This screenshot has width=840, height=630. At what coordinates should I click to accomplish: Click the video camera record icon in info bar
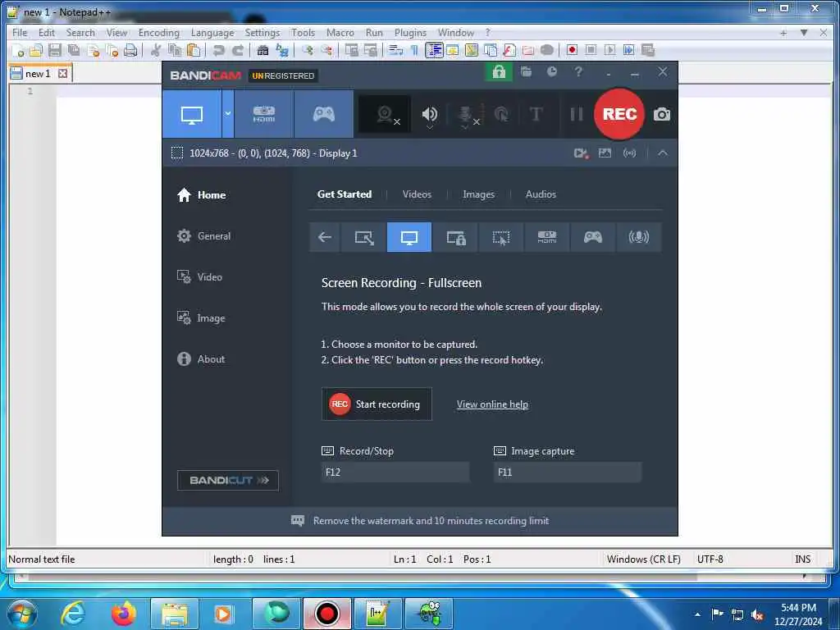pyautogui.click(x=581, y=153)
